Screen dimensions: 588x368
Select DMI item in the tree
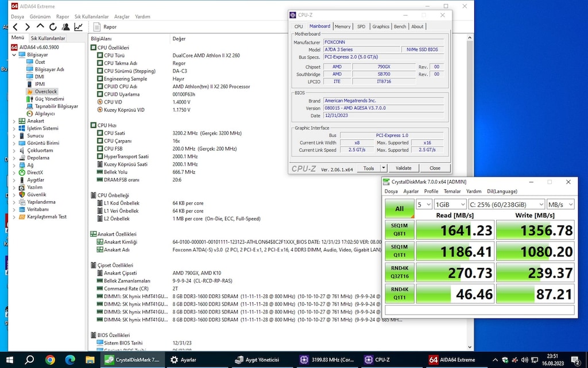click(x=40, y=76)
